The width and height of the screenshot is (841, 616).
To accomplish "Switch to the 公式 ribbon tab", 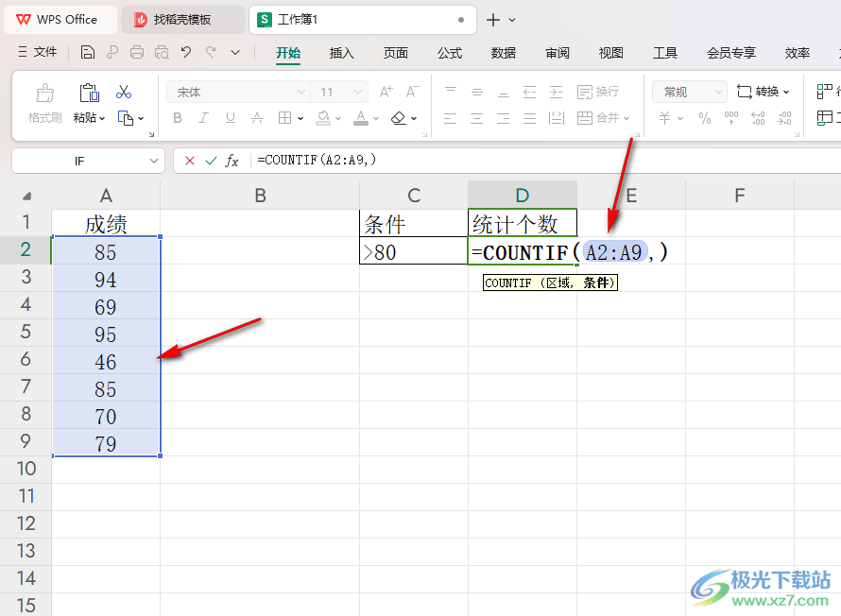I will 450,53.
